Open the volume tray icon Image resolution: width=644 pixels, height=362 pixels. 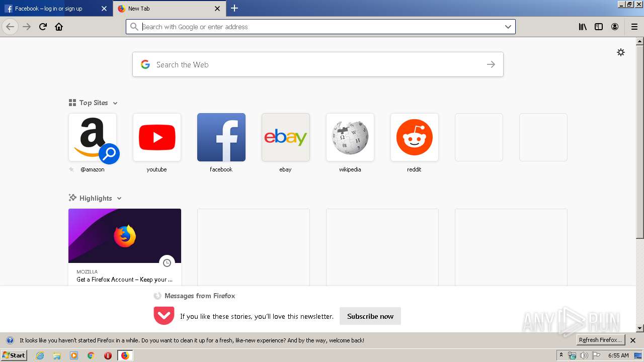point(584,355)
